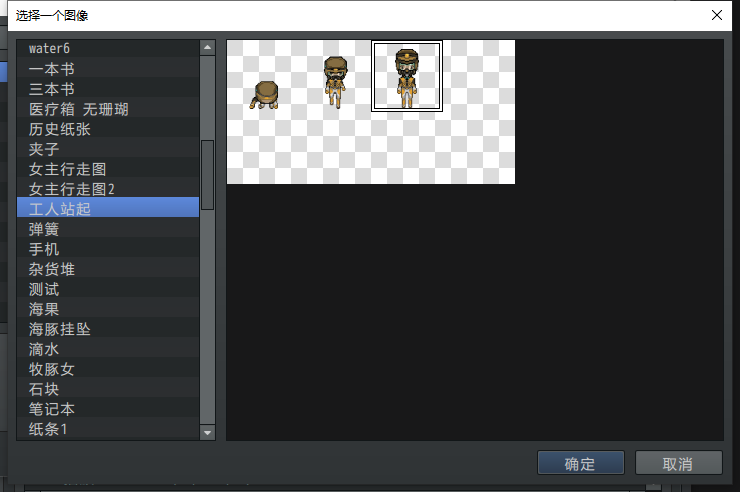
Task: Choose the 医疗箱 无珊瑚 entry
Action: tap(108, 109)
